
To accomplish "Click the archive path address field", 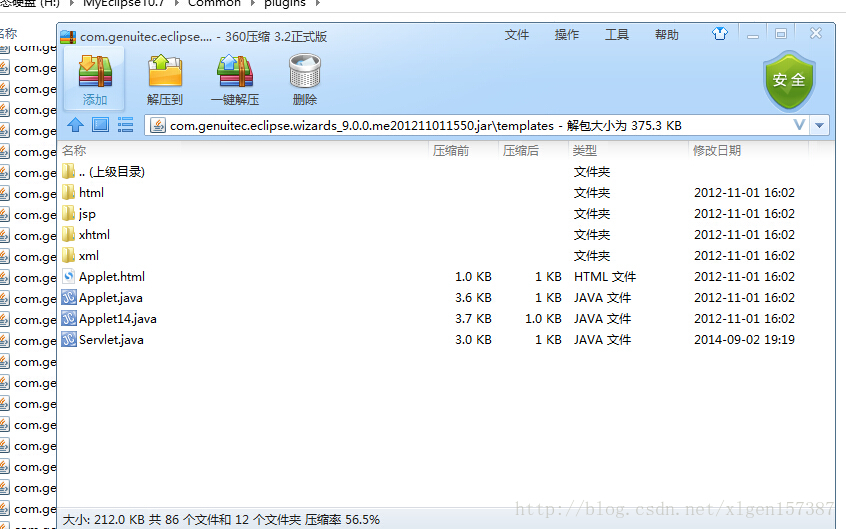I will tap(477, 125).
